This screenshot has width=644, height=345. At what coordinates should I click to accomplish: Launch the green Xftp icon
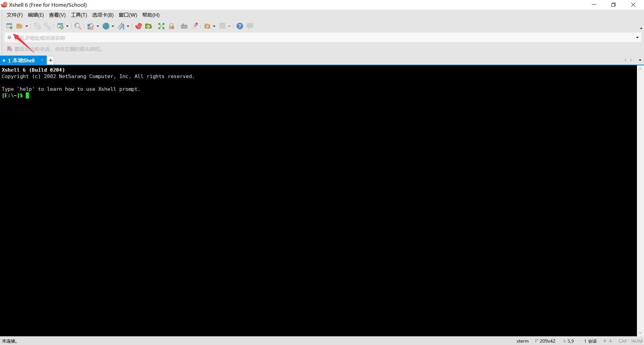(x=149, y=26)
